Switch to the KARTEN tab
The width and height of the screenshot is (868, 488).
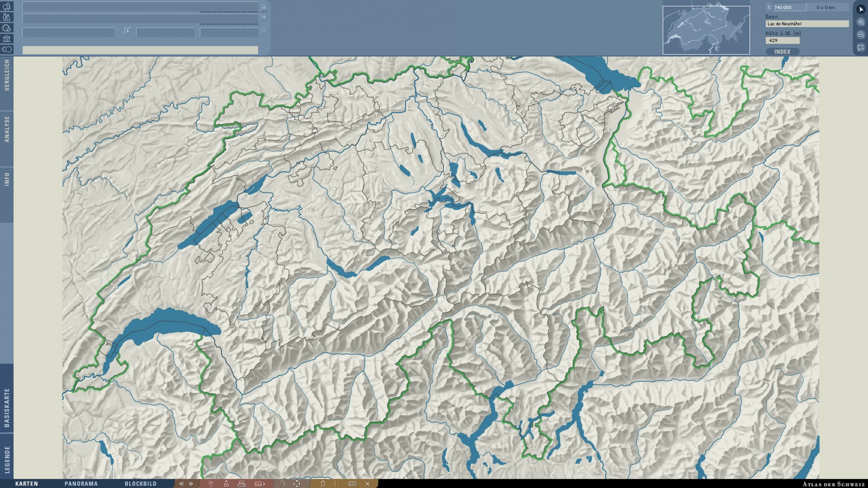pos(27,483)
